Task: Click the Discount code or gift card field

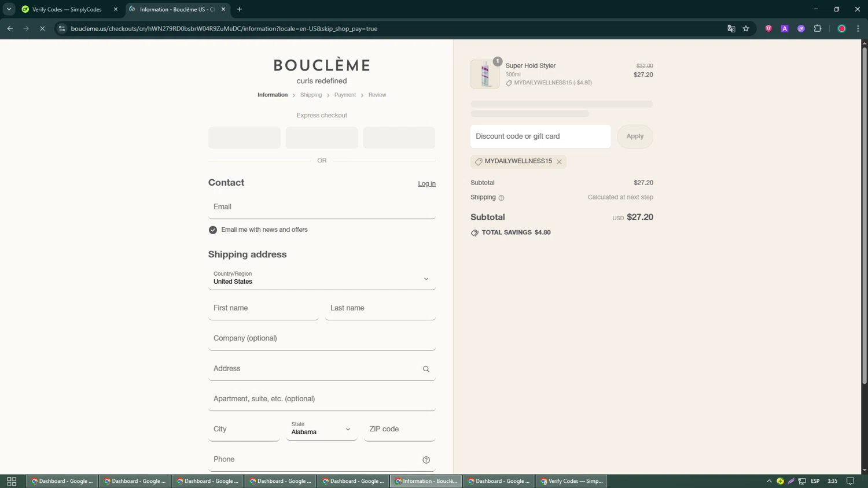Action: (540, 136)
